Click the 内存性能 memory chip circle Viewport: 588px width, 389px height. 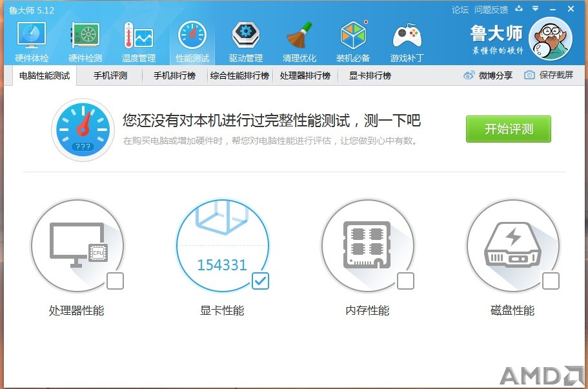pyautogui.click(x=368, y=246)
